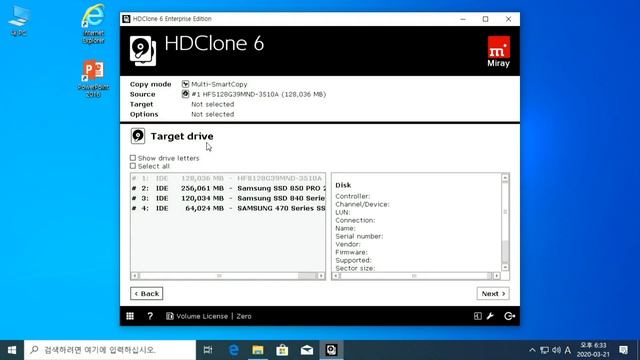The width and height of the screenshot is (640, 360).
Task: Open the wrench settings icon
Action: pos(490,316)
